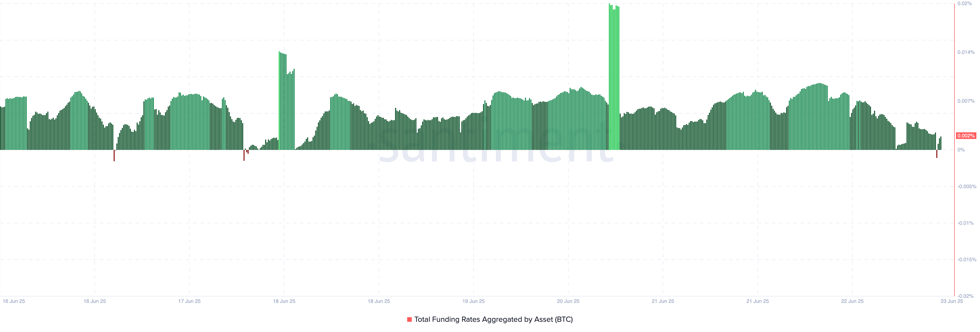Select the -0.01% y-axis label
The image size is (980, 332).
tap(965, 223)
